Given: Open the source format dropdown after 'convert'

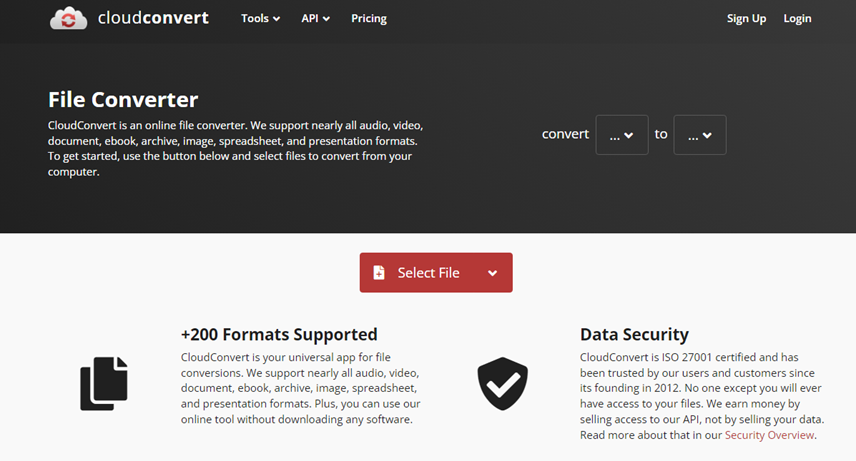Looking at the screenshot, I should [622, 135].
